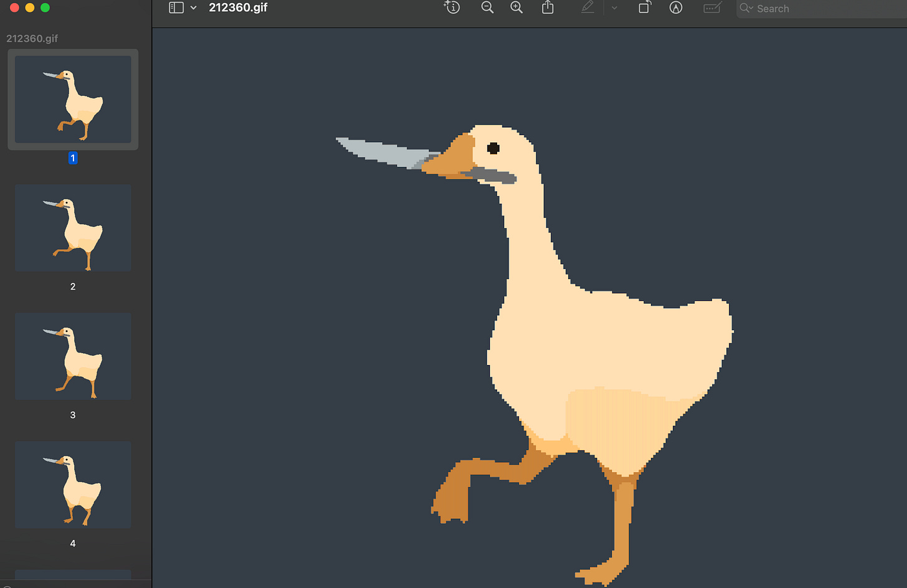Select frame 1 thumbnail
Image resolution: width=907 pixels, height=588 pixels.
(73, 100)
